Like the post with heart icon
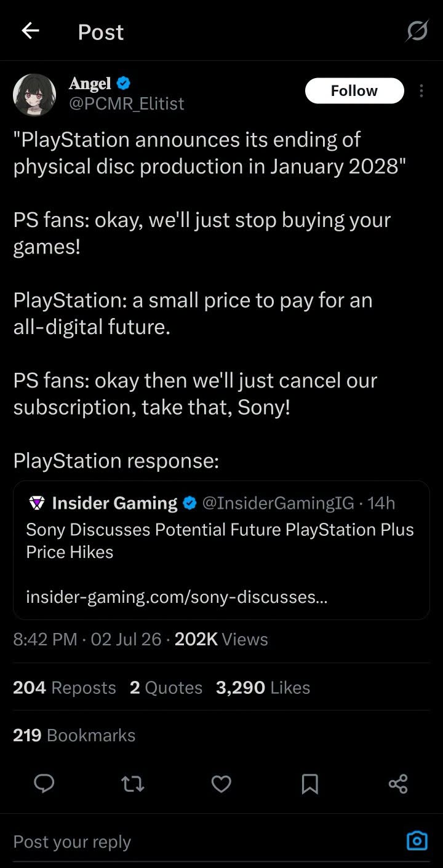This screenshot has height=868, width=443. tap(221, 783)
